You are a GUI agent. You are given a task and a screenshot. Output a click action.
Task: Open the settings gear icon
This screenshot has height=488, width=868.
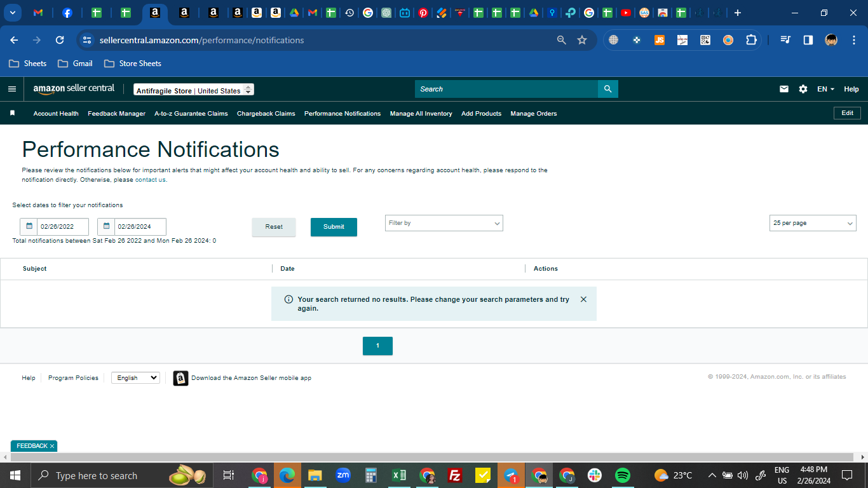click(803, 89)
